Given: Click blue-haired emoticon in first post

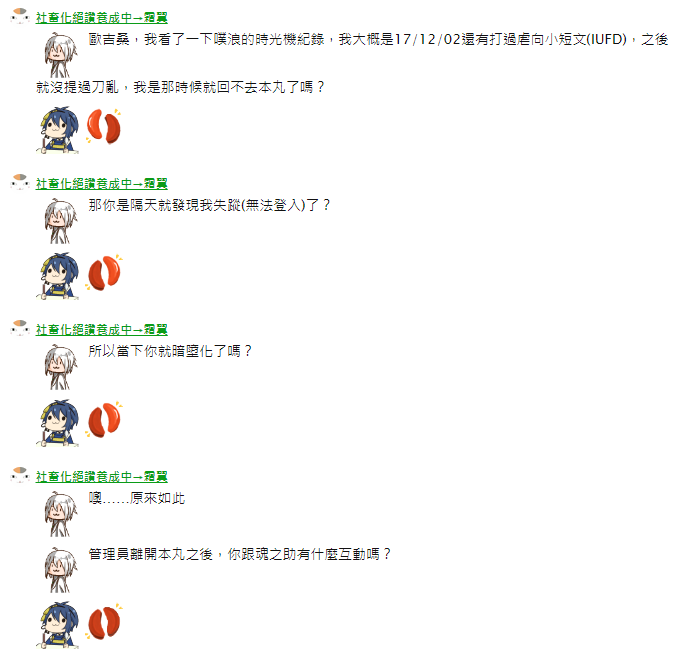Looking at the screenshot, I should pos(58,130).
